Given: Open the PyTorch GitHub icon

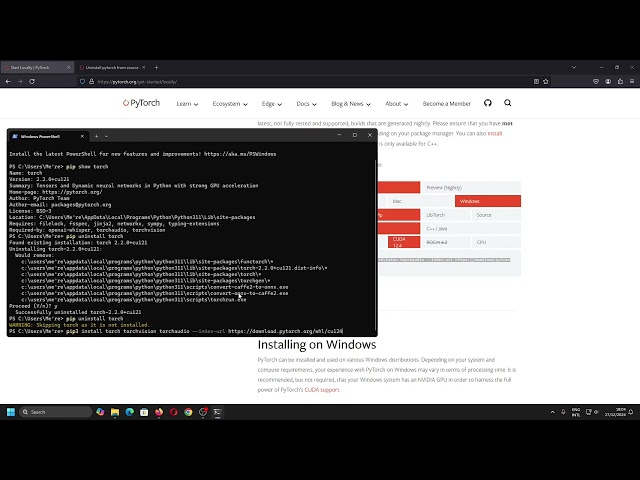Looking at the screenshot, I should click(488, 103).
